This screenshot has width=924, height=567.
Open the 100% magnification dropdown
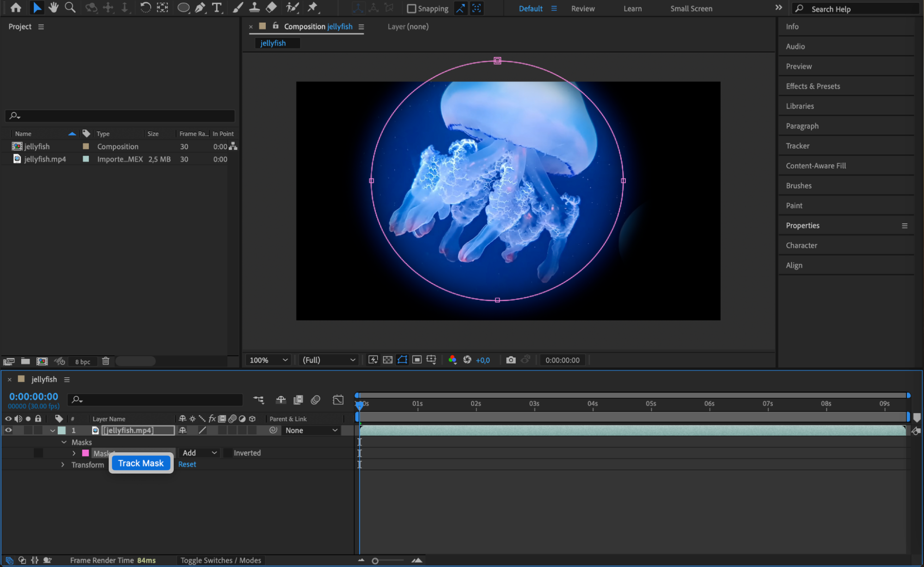coord(269,360)
